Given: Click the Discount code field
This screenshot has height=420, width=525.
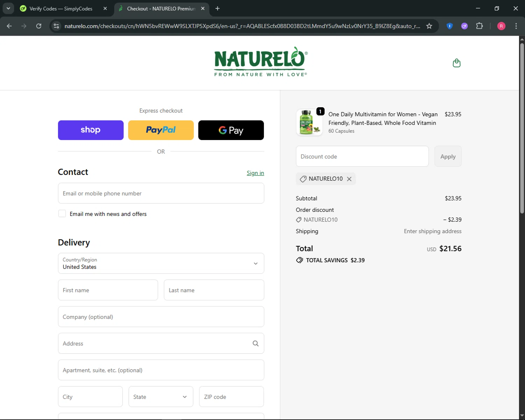Looking at the screenshot, I should coord(362,156).
